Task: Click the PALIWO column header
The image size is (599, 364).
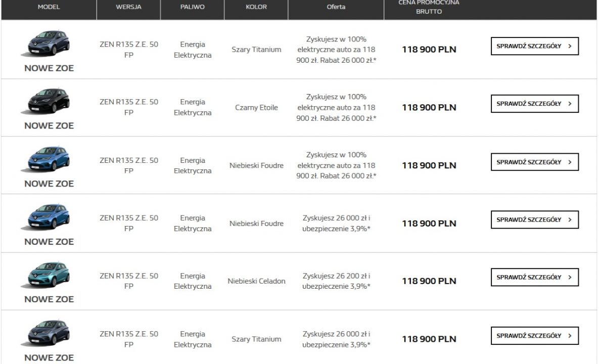Action: (x=193, y=7)
